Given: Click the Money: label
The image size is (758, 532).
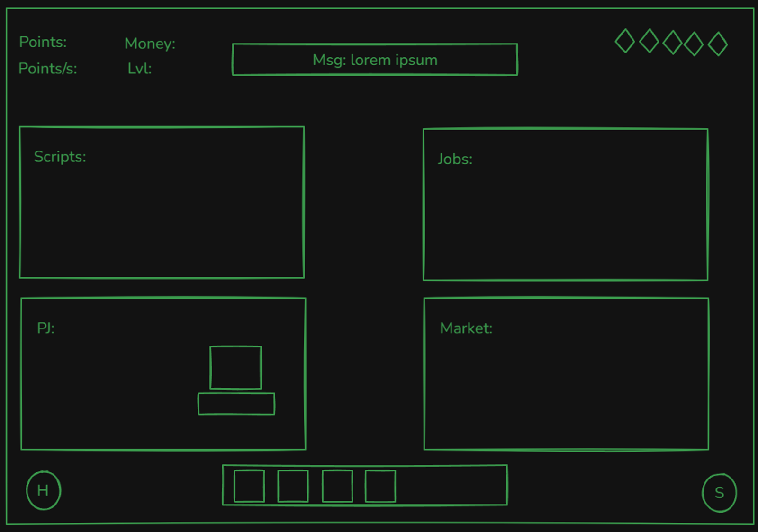Looking at the screenshot, I should pos(150,44).
